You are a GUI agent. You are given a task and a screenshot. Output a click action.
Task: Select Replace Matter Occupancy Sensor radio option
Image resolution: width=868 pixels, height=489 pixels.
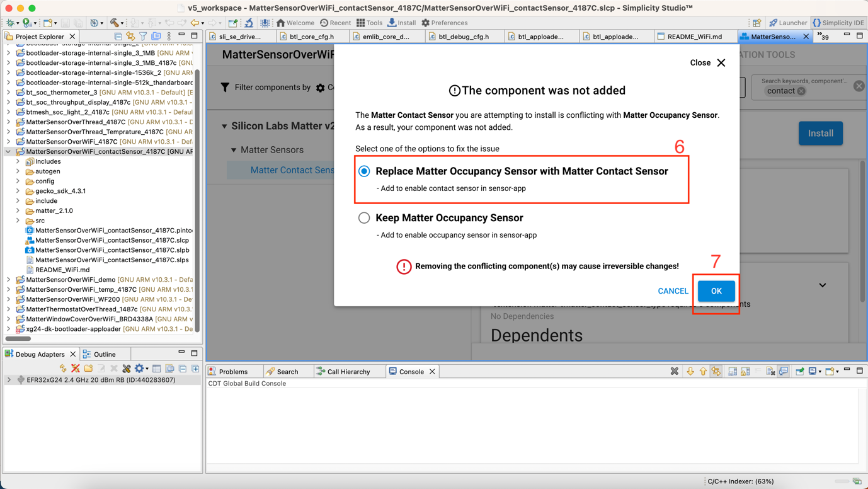point(364,171)
